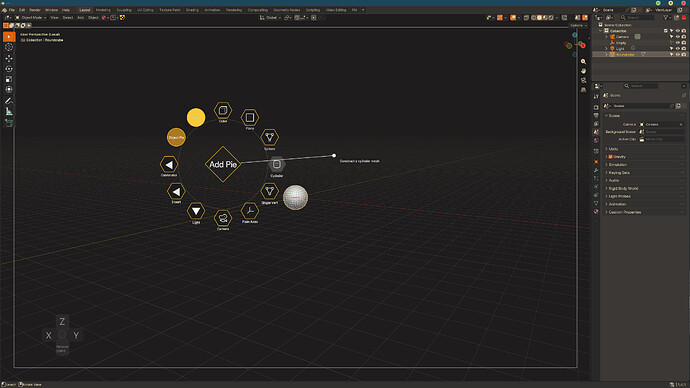
Task: Switch to solid viewport shading mode
Action: click(539, 18)
